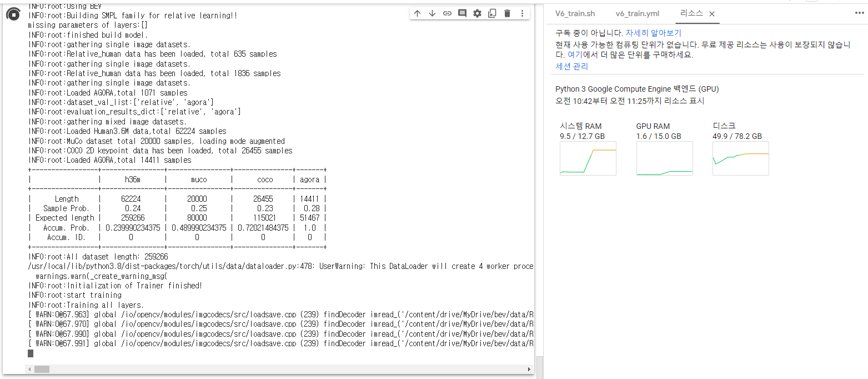Move the cell up

[x=417, y=13]
